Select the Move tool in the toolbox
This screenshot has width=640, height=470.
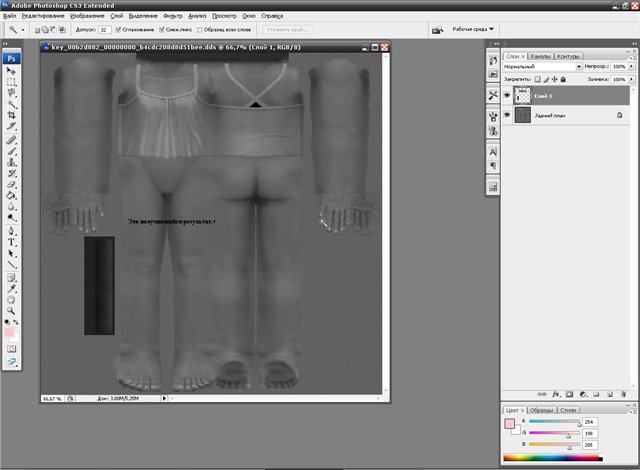pyautogui.click(x=12, y=69)
